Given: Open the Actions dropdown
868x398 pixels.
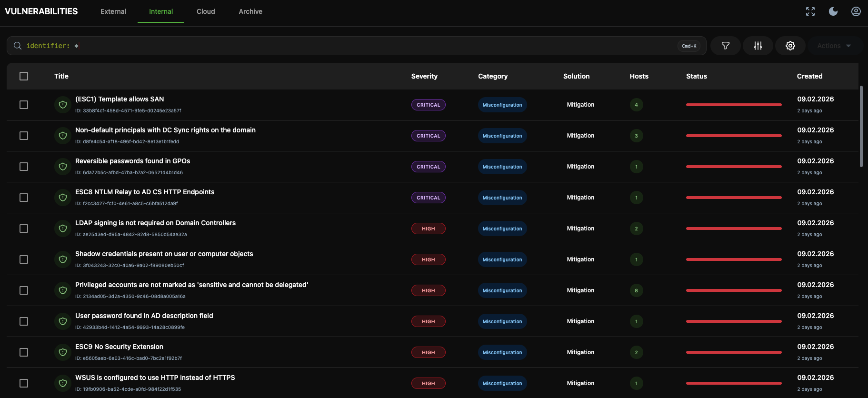Looking at the screenshot, I should tap(835, 46).
